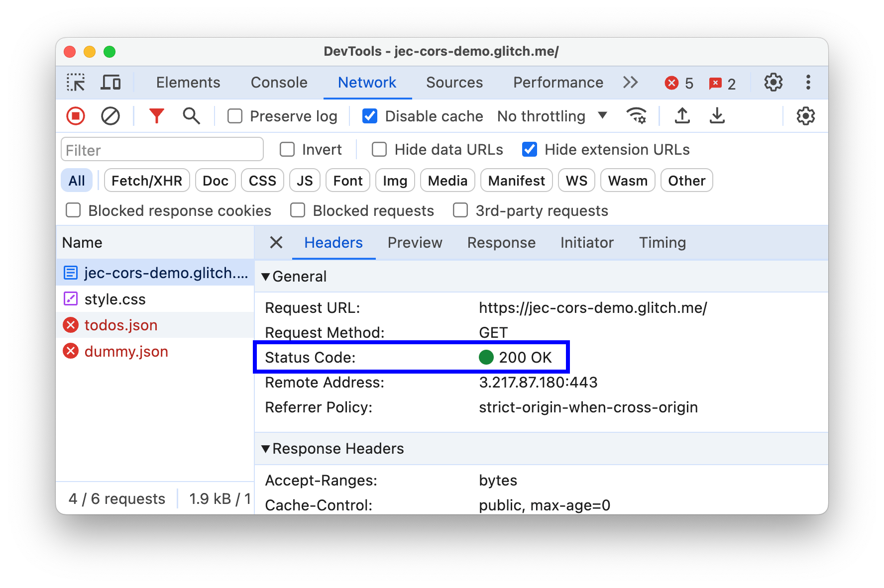
Task: Select the Inspect element tool
Action: point(76,82)
